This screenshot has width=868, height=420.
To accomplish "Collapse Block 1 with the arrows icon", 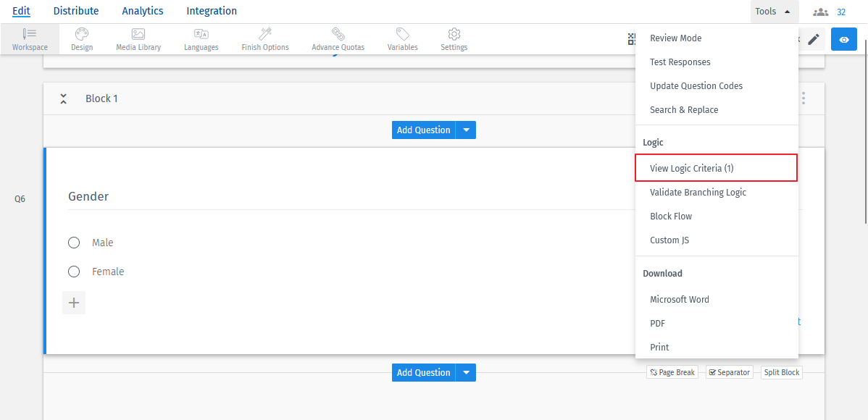I will (x=64, y=98).
